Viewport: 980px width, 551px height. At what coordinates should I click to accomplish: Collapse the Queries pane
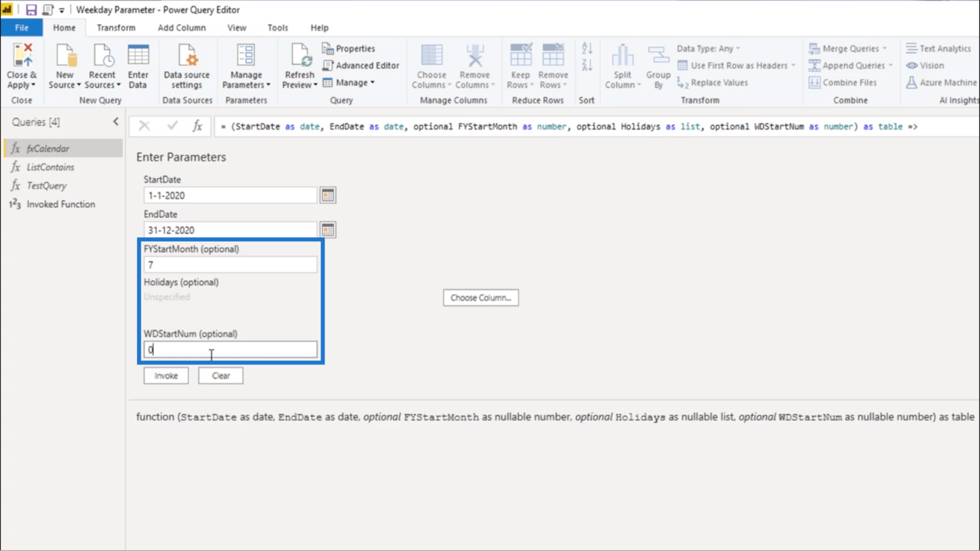pos(116,121)
